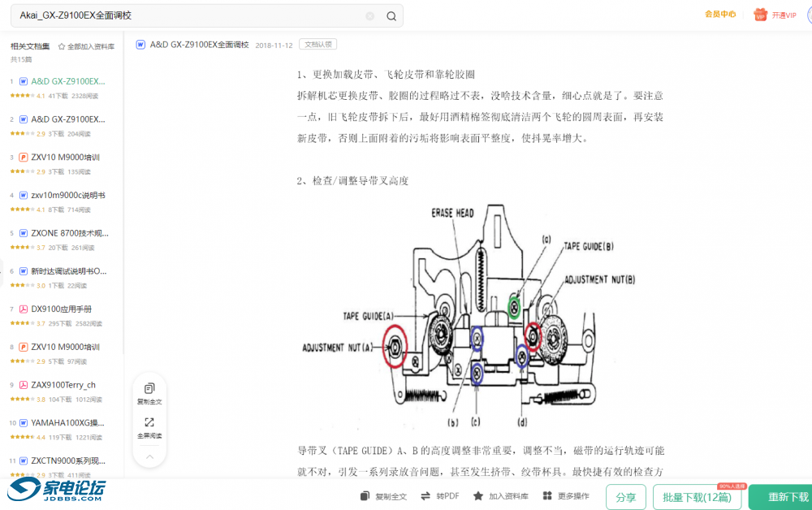Open first A&D GX-Z9100EX document, 4.1 rating
Screen dimensions: 812x510
(x=68, y=81)
